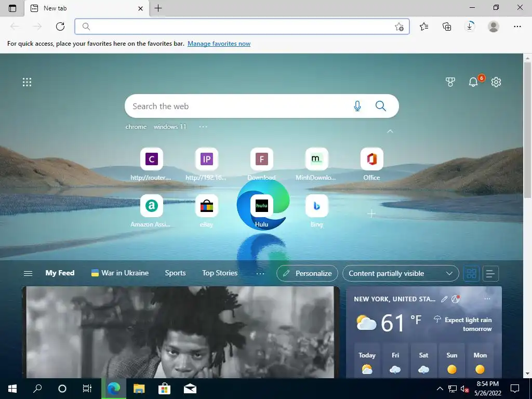Open weather card more options ellipsis
The image size is (532, 399).
[487, 299]
